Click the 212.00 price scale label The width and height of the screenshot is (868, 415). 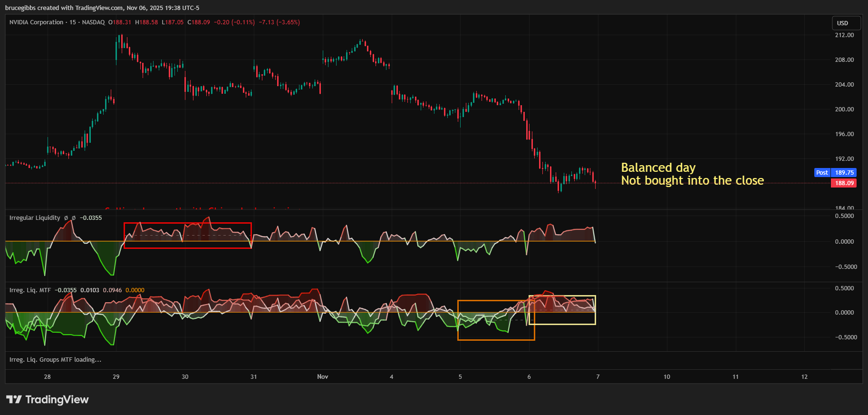(x=844, y=35)
